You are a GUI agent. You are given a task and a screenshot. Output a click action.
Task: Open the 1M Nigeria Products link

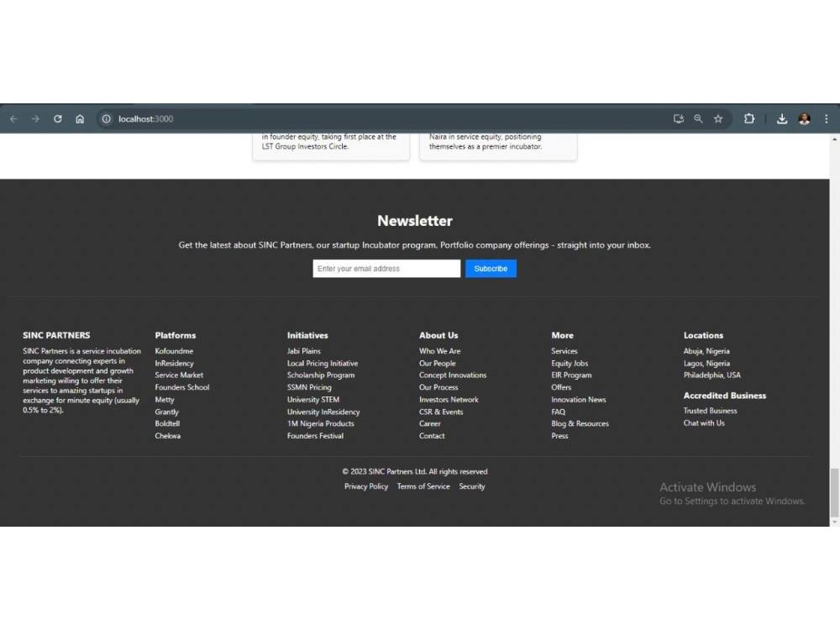[320, 423]
